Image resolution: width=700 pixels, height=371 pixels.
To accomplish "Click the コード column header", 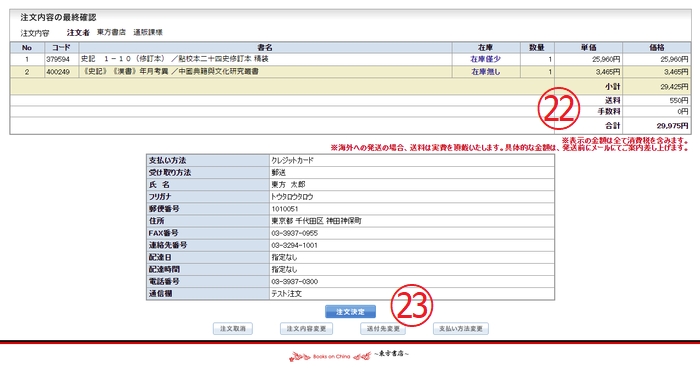I will 62,47.
